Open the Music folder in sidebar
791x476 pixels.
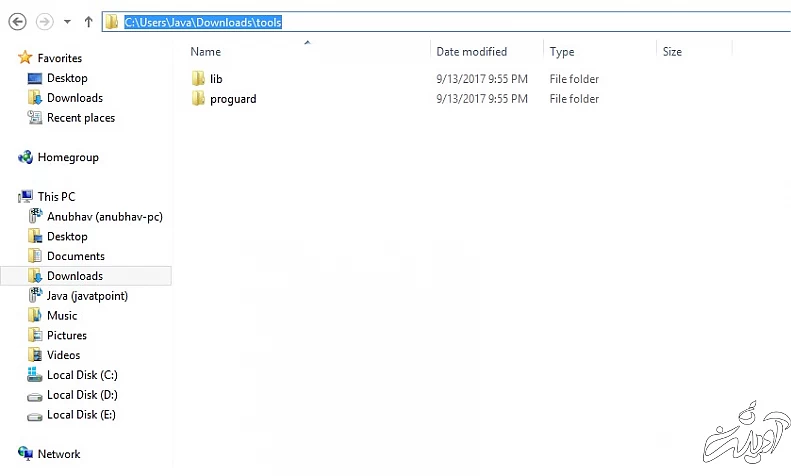62,315
